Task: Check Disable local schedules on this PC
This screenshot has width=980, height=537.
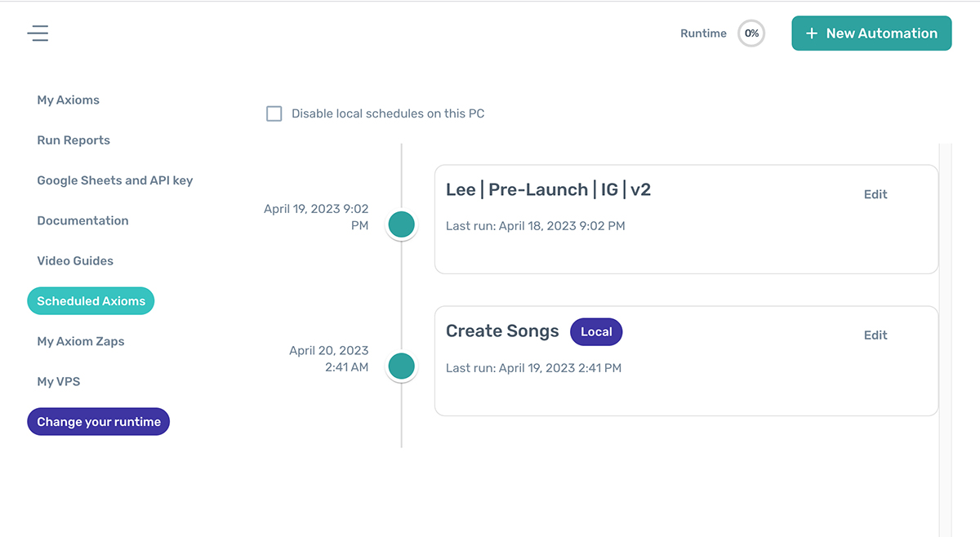Action: [274, 114]
